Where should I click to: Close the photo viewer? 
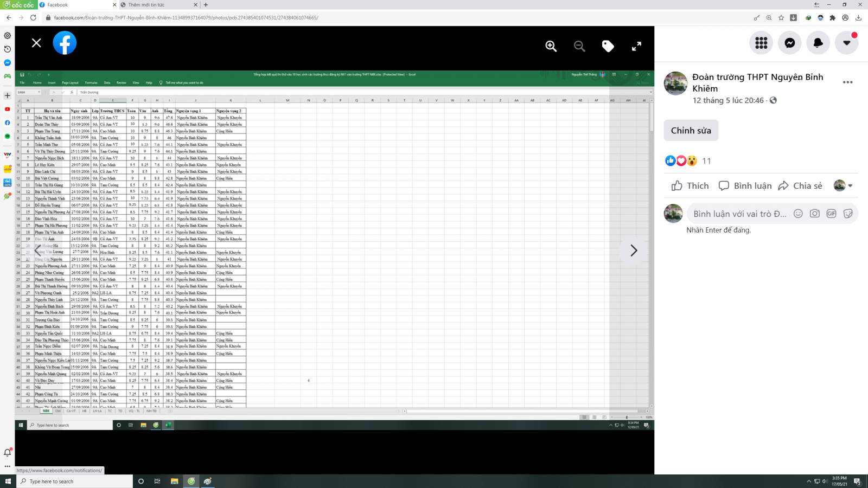pos(36,43)
